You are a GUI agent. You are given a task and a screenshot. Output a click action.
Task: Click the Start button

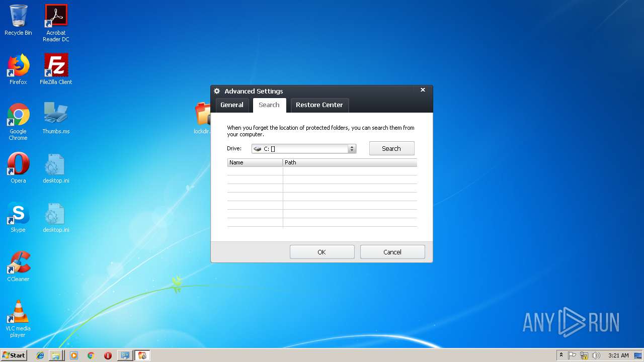tap(14, 355)
